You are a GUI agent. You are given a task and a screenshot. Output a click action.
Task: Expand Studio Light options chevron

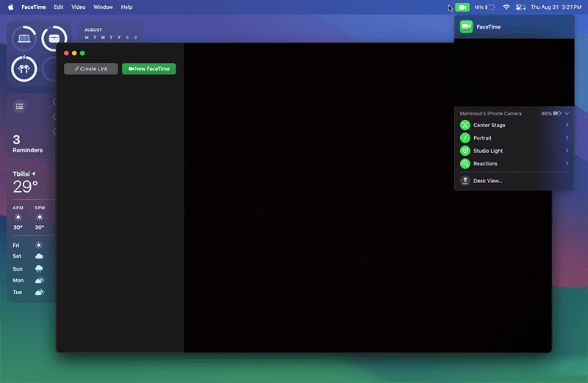[567, 151]
